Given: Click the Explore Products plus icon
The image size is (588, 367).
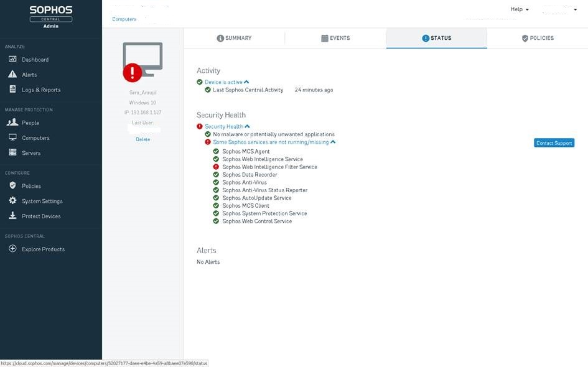Looking at the screenshot, I should click(x=12, y=249).
